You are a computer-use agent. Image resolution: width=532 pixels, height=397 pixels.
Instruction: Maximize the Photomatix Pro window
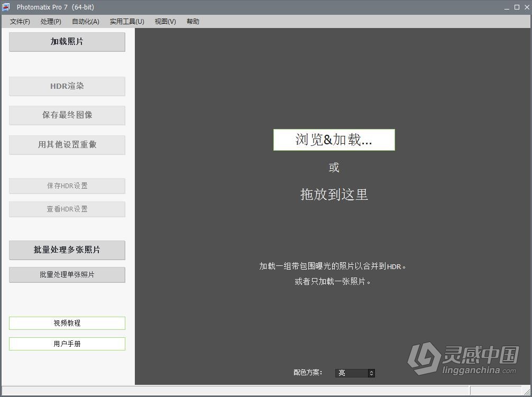point(517,7)
